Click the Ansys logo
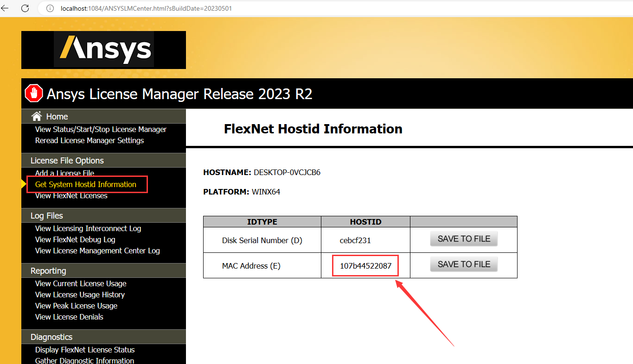633x364 pixels. 103,50
